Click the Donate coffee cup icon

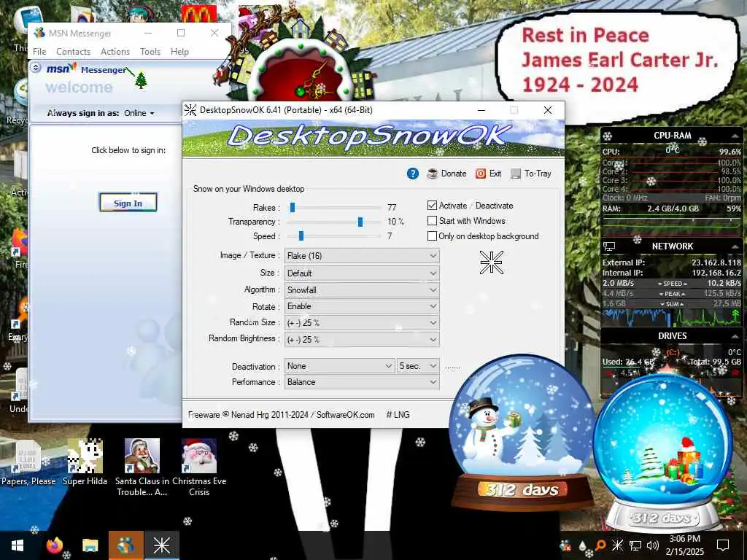pyautogui.click(x=432, y=174)
